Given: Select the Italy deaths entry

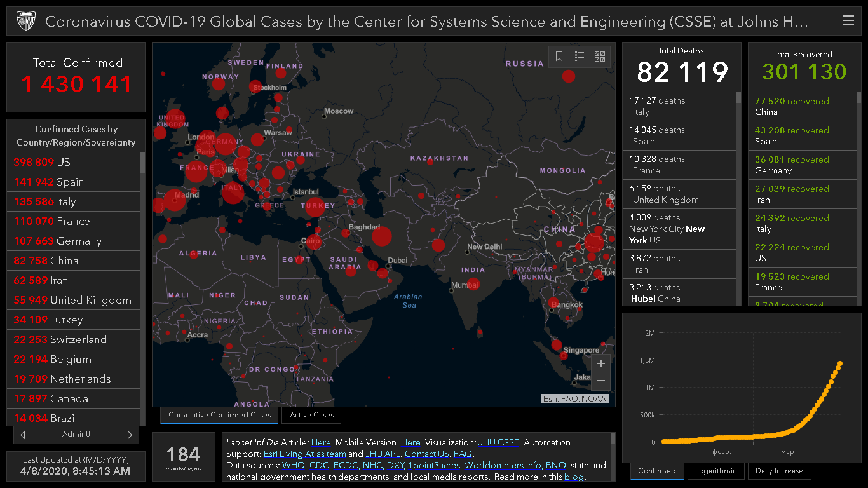Looking at the screenshot, I should click(679, 106).
